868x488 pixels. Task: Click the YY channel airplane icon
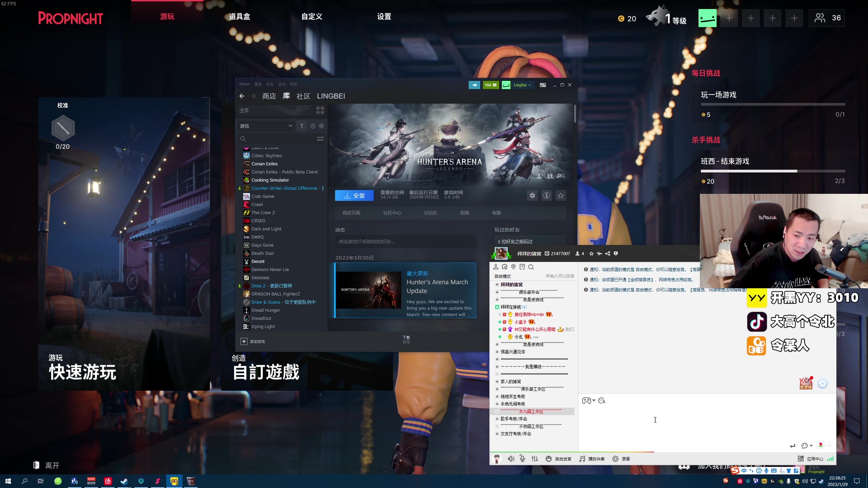[x=599, y=253]
